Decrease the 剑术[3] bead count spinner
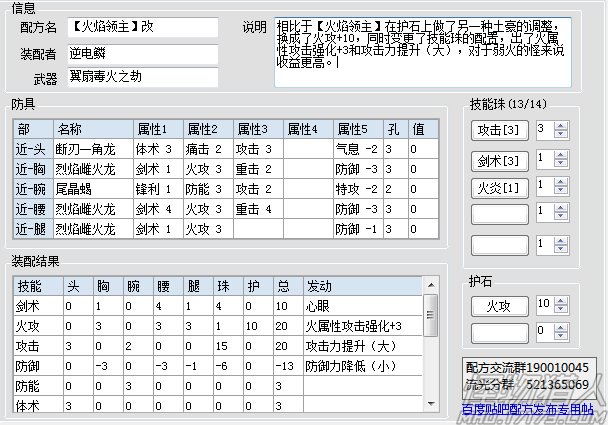 (560, 164)
